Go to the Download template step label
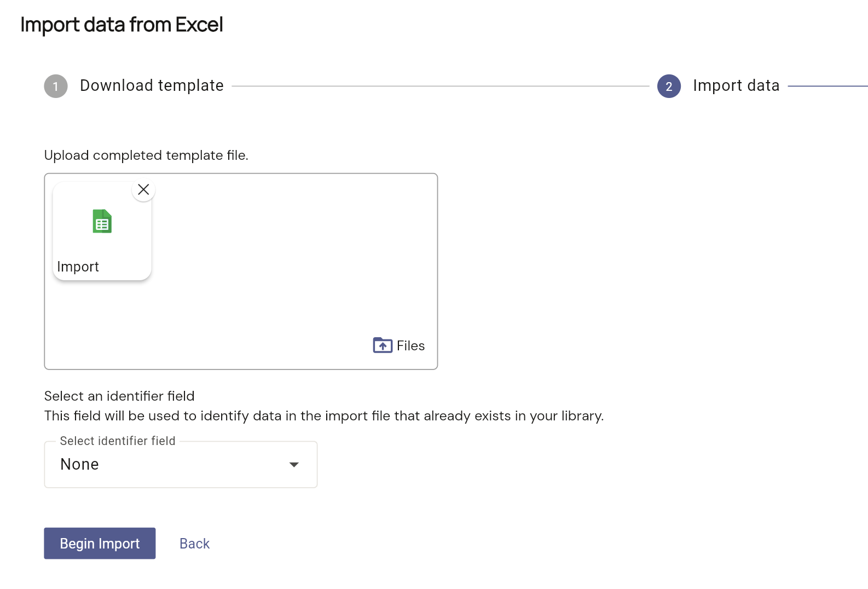 [152, 86]
